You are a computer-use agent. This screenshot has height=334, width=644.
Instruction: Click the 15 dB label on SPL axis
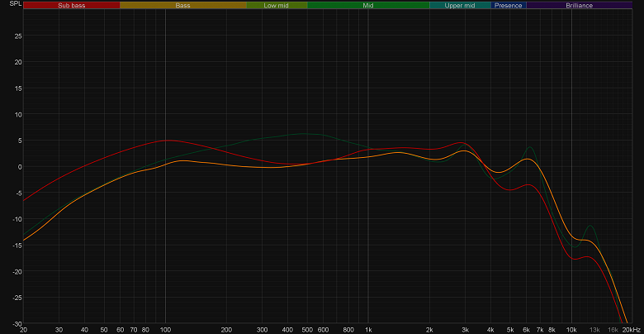(x=18, y=88)
